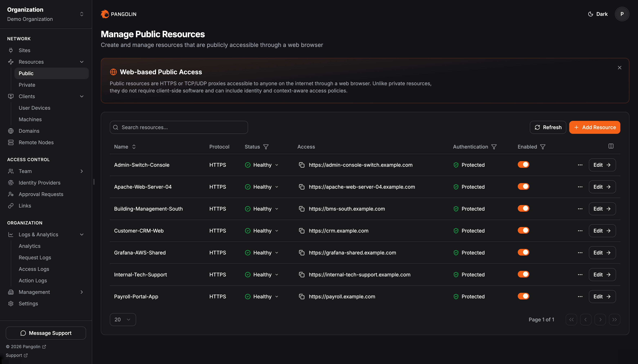Click the Refresh button
Image resolution: width=638 pixels, height=364 pixels.
click(548, 128)
